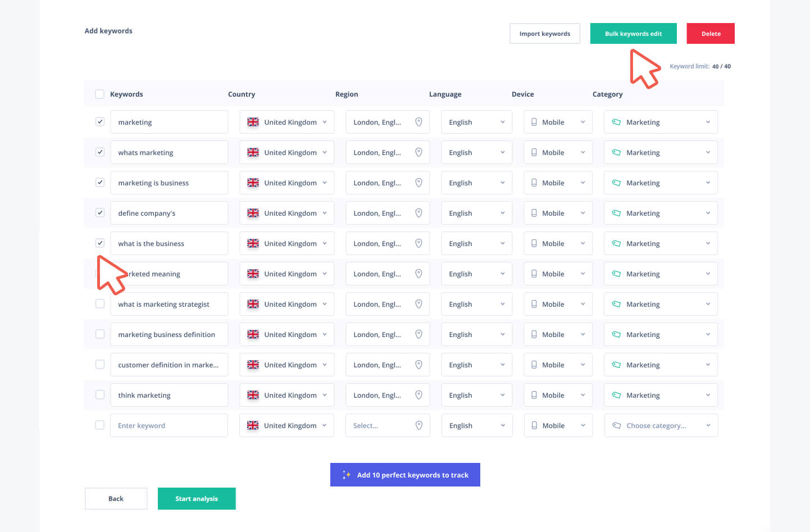
Task: Click category tag icon in 'think marketing' row
Action: [616, 395]
